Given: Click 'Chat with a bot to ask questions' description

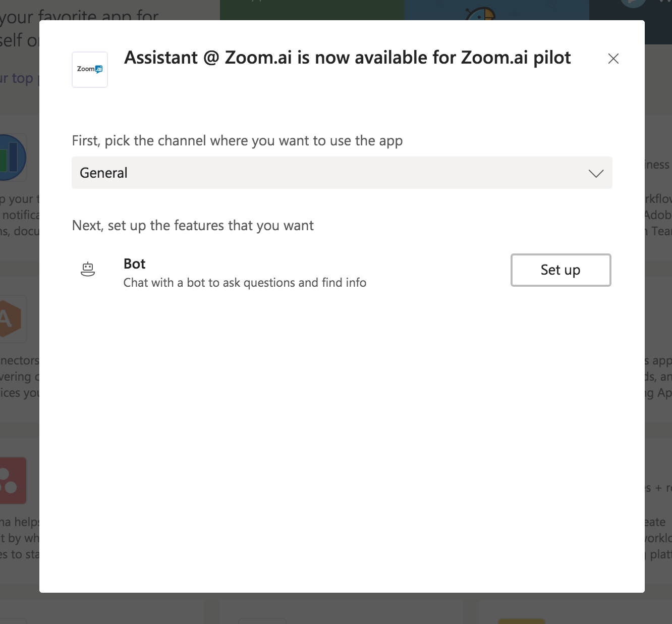Looking at the screenshot, I should pos(245,283).
